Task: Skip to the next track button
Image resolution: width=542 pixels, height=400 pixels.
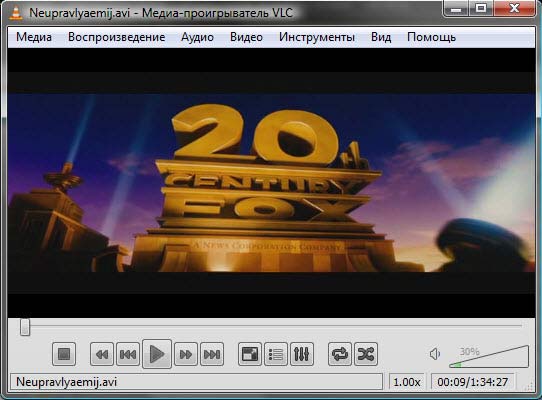Action: [212, 354]
